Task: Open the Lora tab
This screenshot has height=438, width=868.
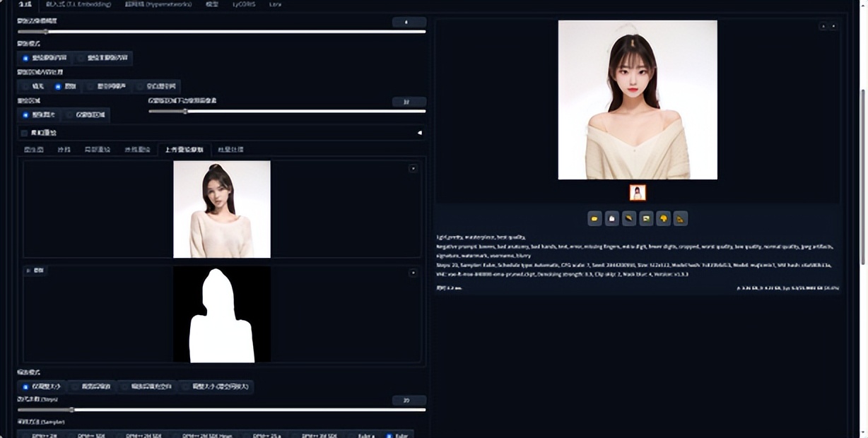Action: point(275,4)
